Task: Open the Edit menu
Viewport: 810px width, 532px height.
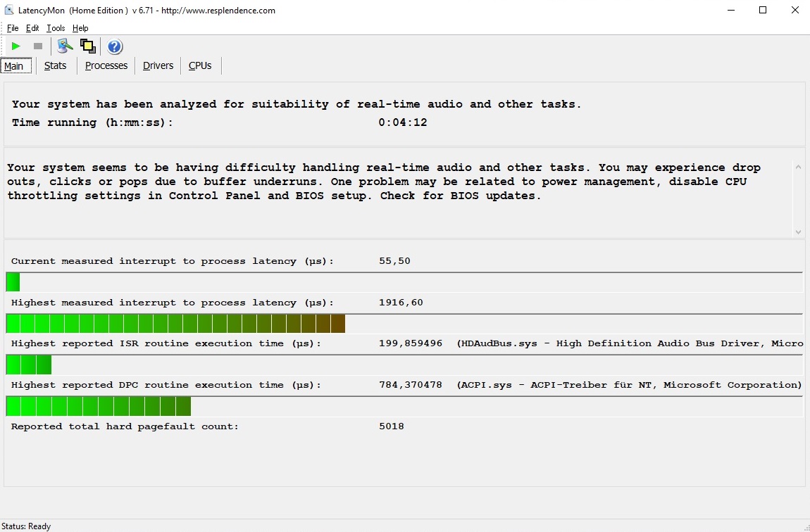Action: pos(32,28)
